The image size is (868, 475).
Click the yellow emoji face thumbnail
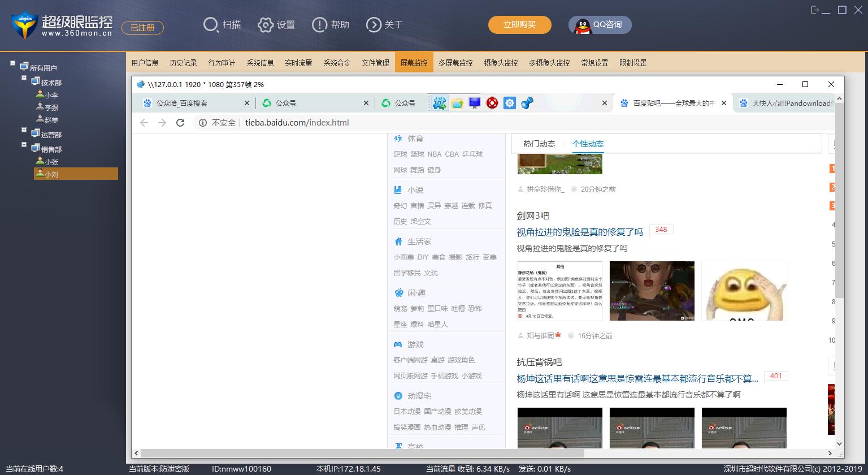pos(744,290)
